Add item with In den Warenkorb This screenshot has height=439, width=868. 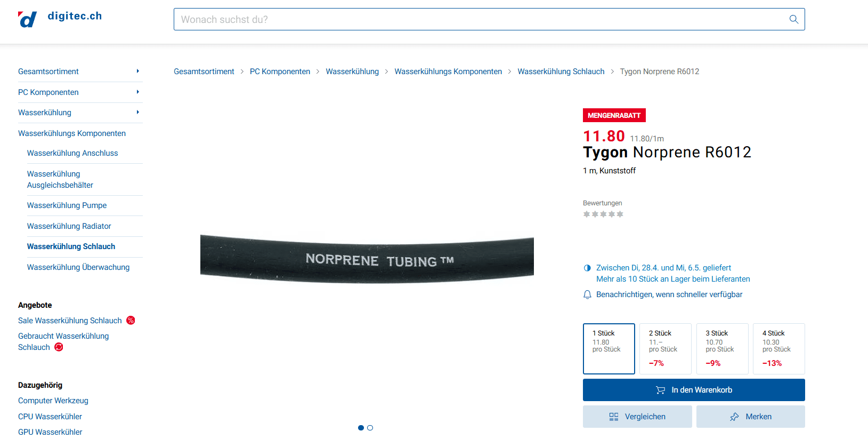click(694, 390)
